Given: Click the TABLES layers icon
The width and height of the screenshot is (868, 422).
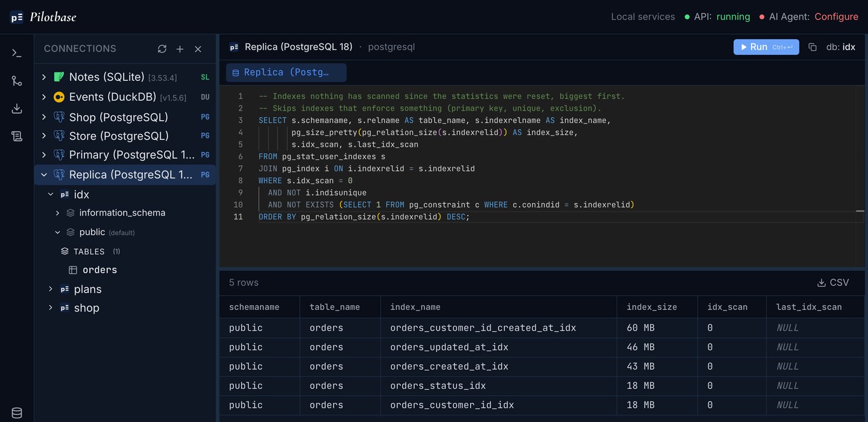Looking at the screenshot, I should click(x=65, y=251).
